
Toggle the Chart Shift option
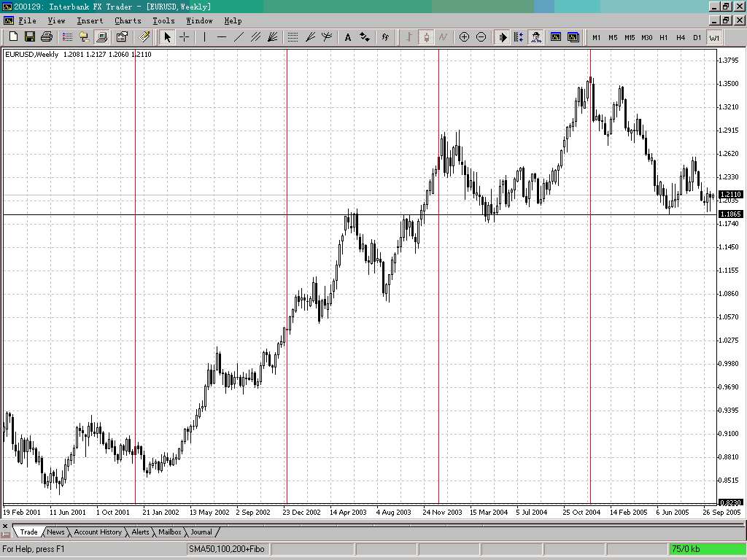(x=519, y=37)
